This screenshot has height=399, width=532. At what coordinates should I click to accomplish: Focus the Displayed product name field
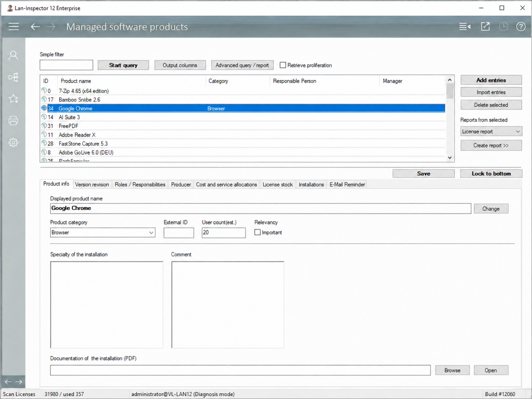click(x=260, y=208)
